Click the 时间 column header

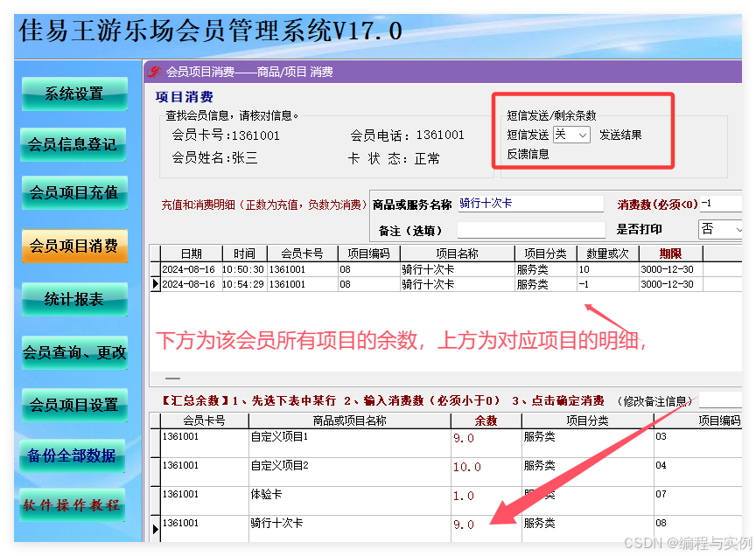pos(244,254)
